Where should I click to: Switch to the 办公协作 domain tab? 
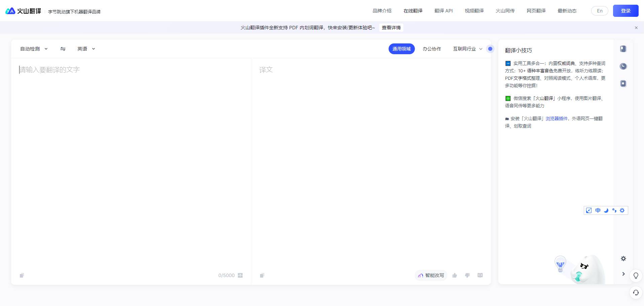[x=432, y=49]
